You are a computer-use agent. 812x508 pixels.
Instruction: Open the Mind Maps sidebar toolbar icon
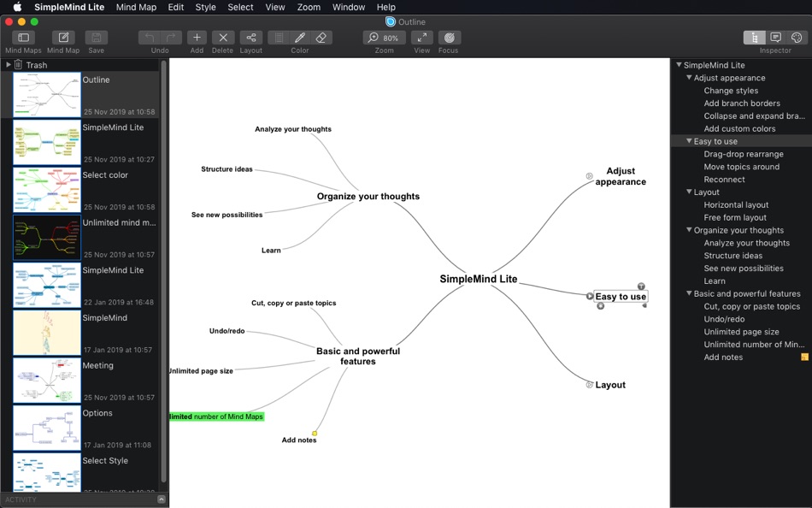click(x=23, y=38)
